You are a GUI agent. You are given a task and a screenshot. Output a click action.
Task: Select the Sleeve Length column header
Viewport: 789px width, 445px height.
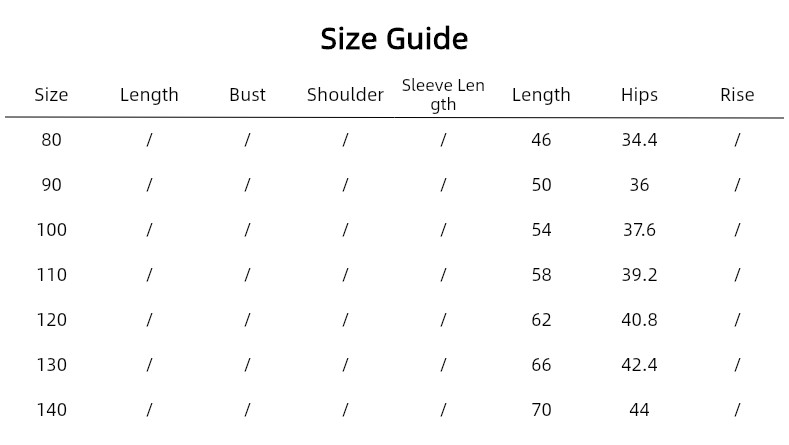[x=443, y=94]
